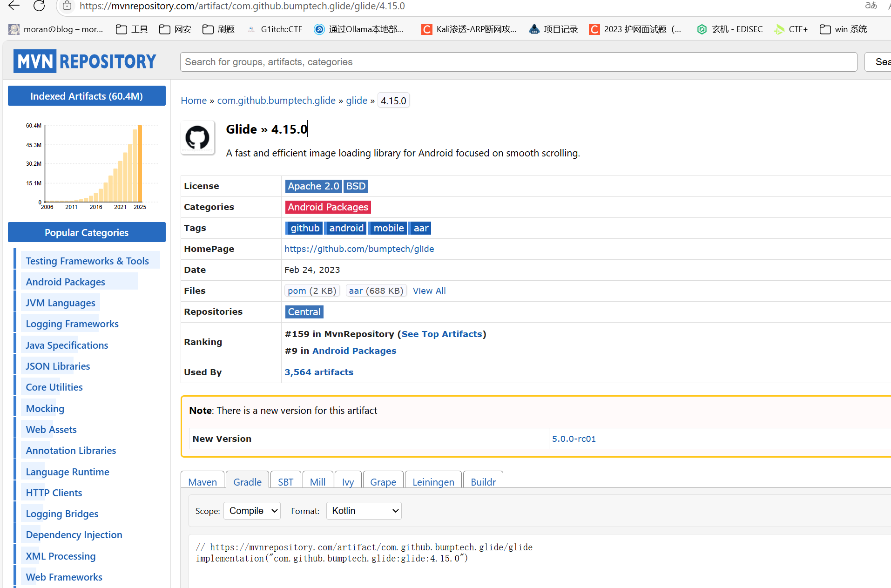Reload the page with the refresh icon
This screenshot has height=588, width=891.
point(39,6)
